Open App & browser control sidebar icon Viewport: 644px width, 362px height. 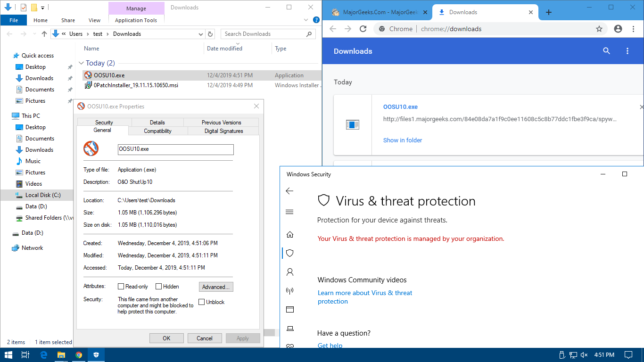point(290,310)
